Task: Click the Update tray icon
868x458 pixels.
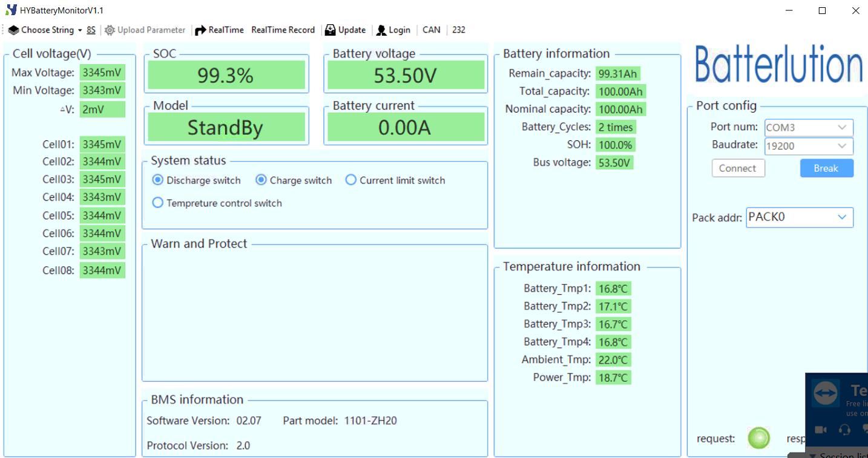Action: pyautogui.click(x=330, y=30)
